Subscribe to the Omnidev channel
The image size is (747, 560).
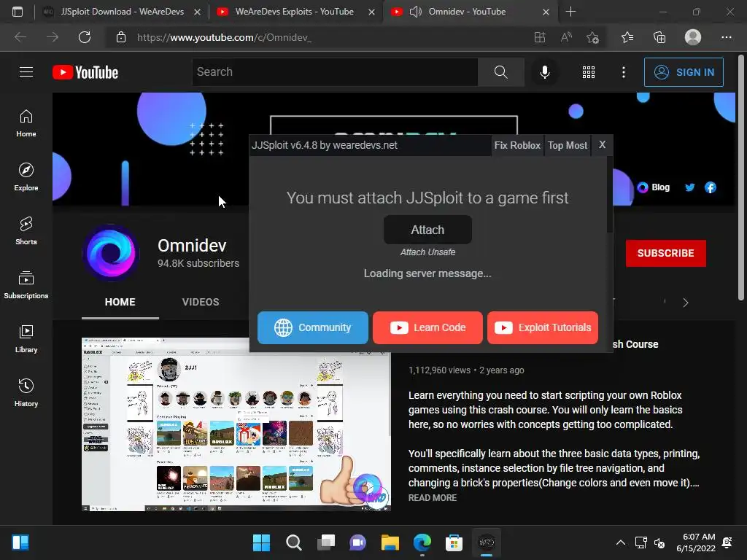point(665,253)
